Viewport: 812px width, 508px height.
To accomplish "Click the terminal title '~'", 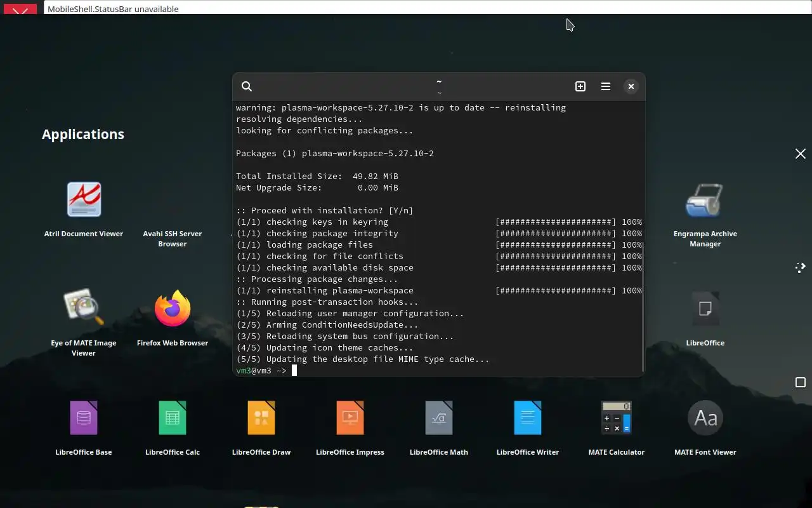I will click(439, 82).
